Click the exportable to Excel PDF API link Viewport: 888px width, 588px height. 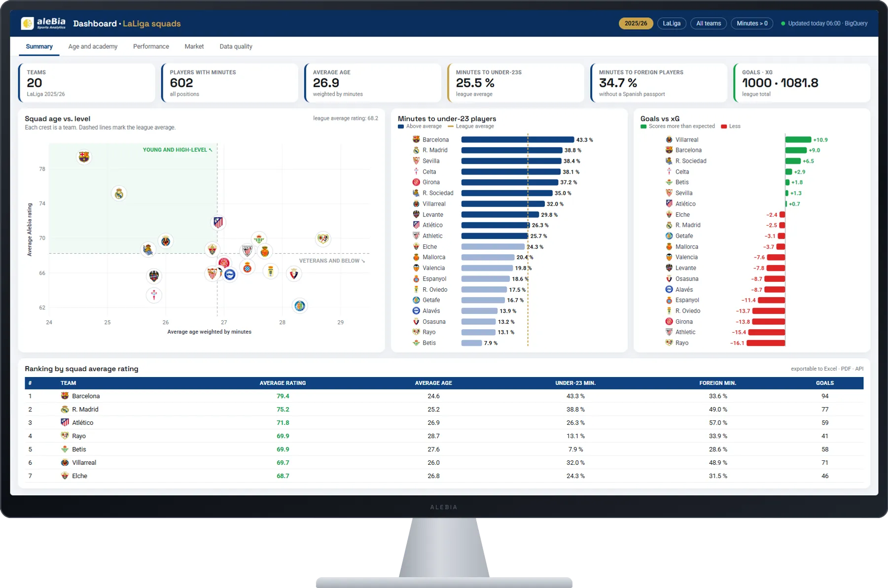827,369
